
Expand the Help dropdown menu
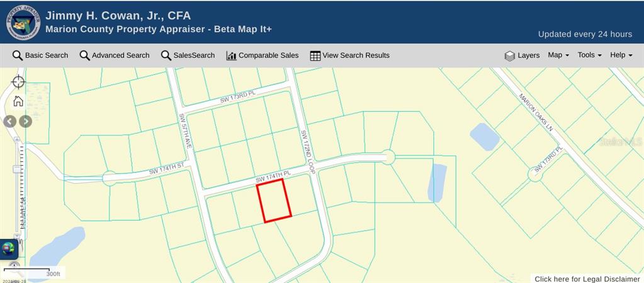coord(621,55)
